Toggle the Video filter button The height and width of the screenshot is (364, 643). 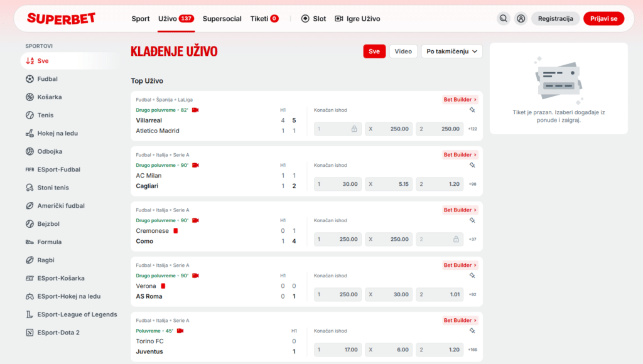(403, 51)
